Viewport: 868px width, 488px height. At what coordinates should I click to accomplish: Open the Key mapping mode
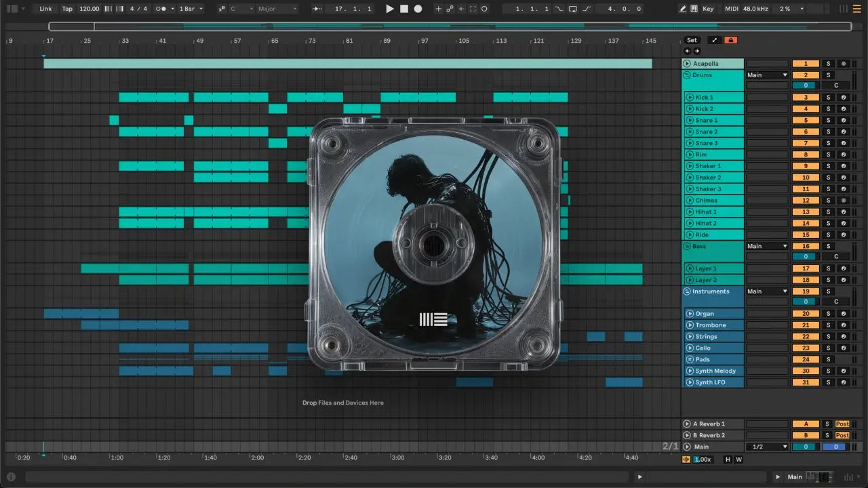(x=708, y=9)
